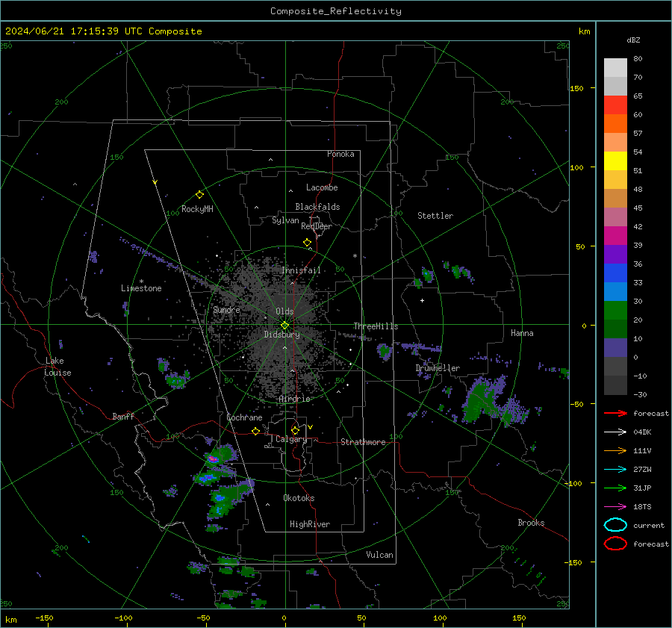The height and width of the screenshot is (628, 672).
Task: Click the Blackfalds city label
Action: (317, 207)
